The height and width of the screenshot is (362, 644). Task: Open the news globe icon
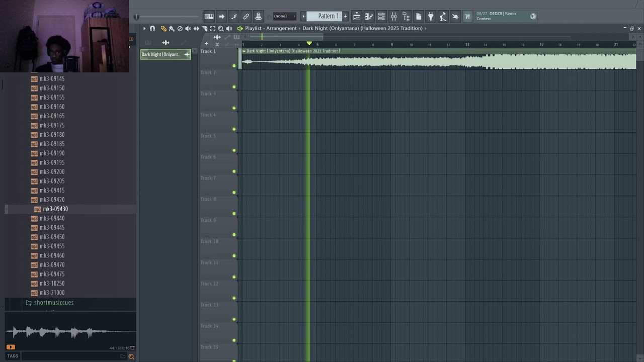tap(533, 16)
